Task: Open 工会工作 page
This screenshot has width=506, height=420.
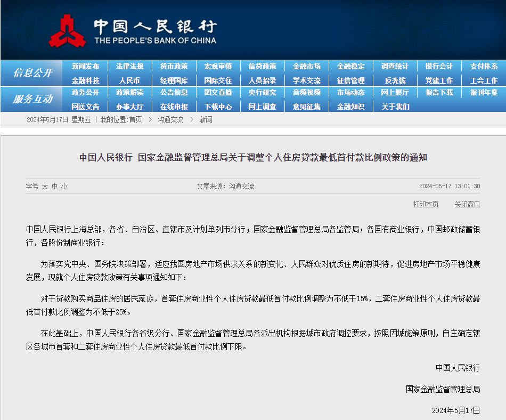Action: pos(484,80)
